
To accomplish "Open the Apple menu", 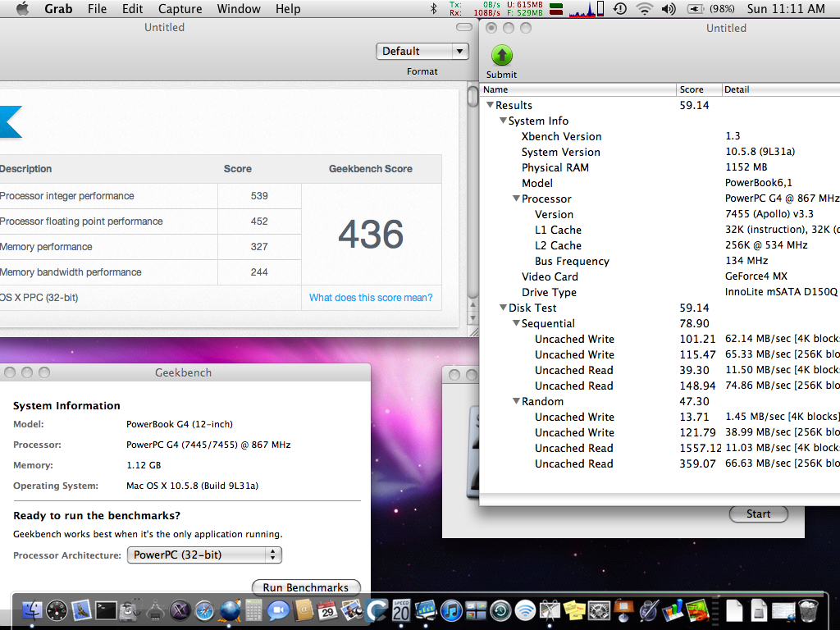I will (x=22, y=8).
